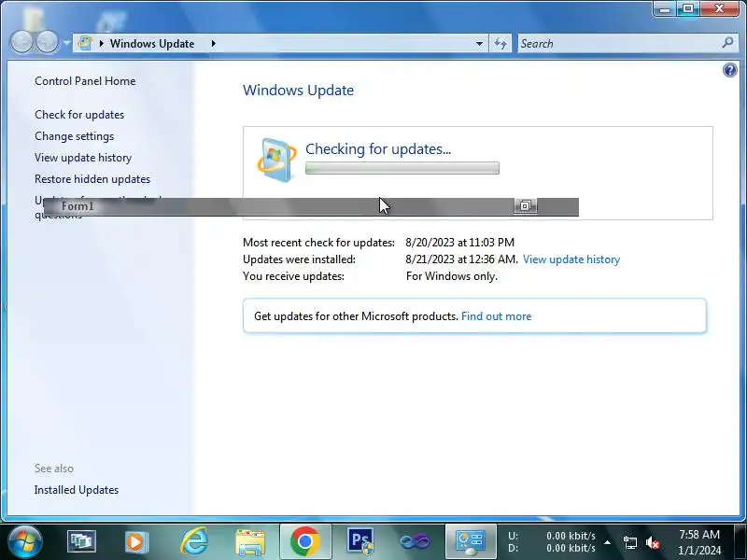Click the search magnifier icon
Screen dimensions: 747x560
pos(727,43)
